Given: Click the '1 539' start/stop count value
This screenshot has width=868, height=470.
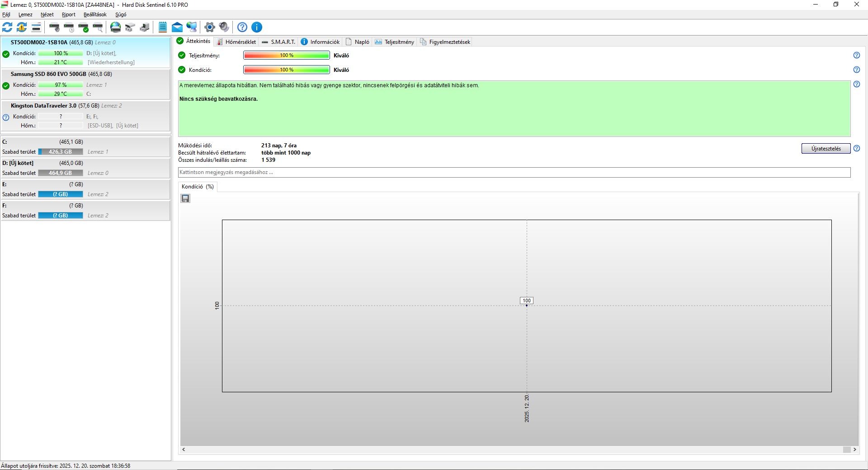Looking at the screenshot, I should [x=268, y=160].
